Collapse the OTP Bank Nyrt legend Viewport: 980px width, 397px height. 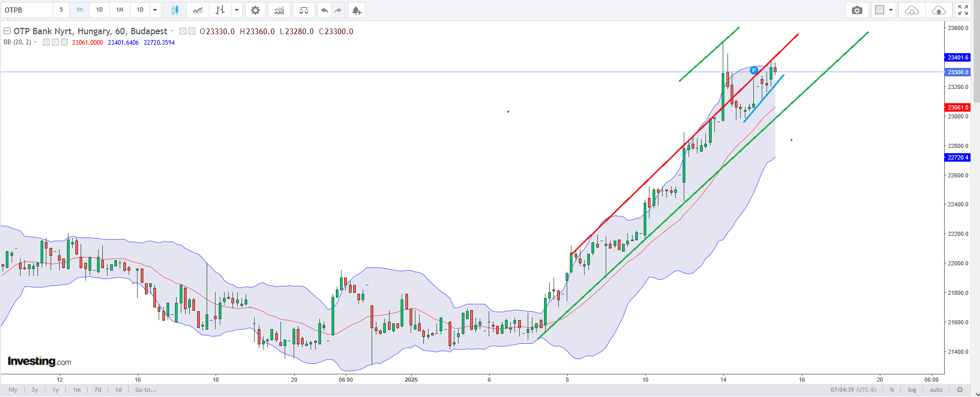click(7, 31)
